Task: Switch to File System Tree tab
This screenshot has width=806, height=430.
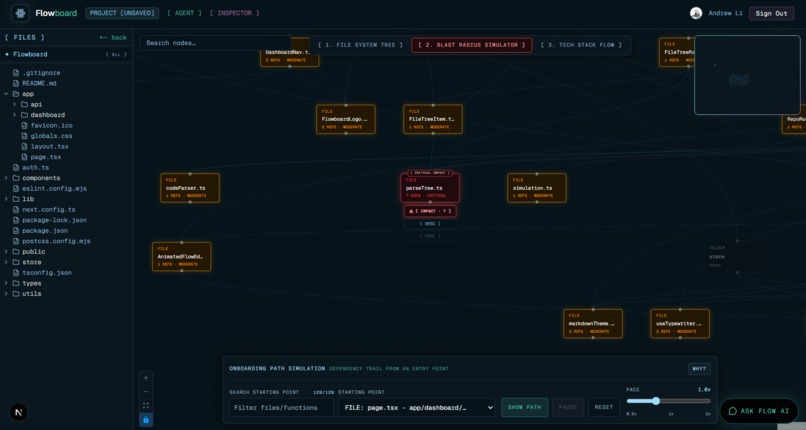Action: [360, 45]
